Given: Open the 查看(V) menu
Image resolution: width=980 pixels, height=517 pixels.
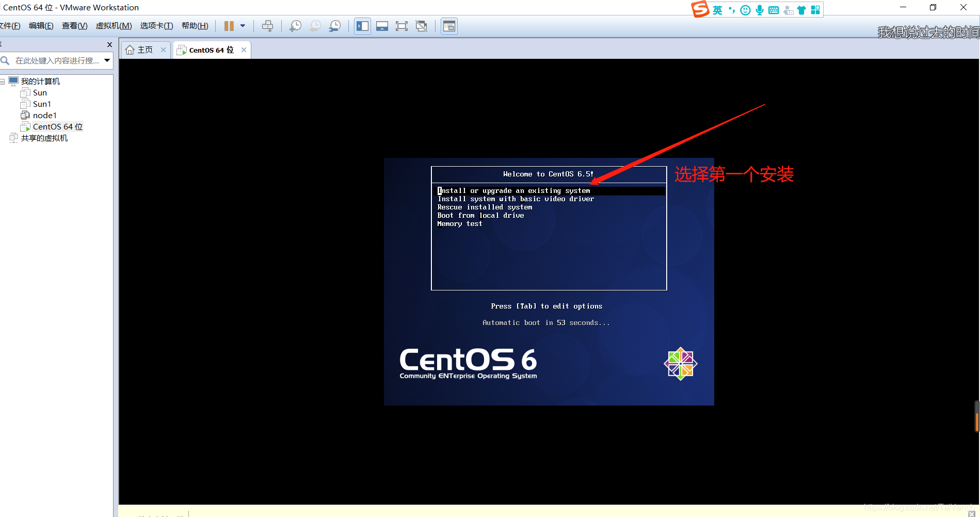Looking at the screenshot, I should click(74, 26).
